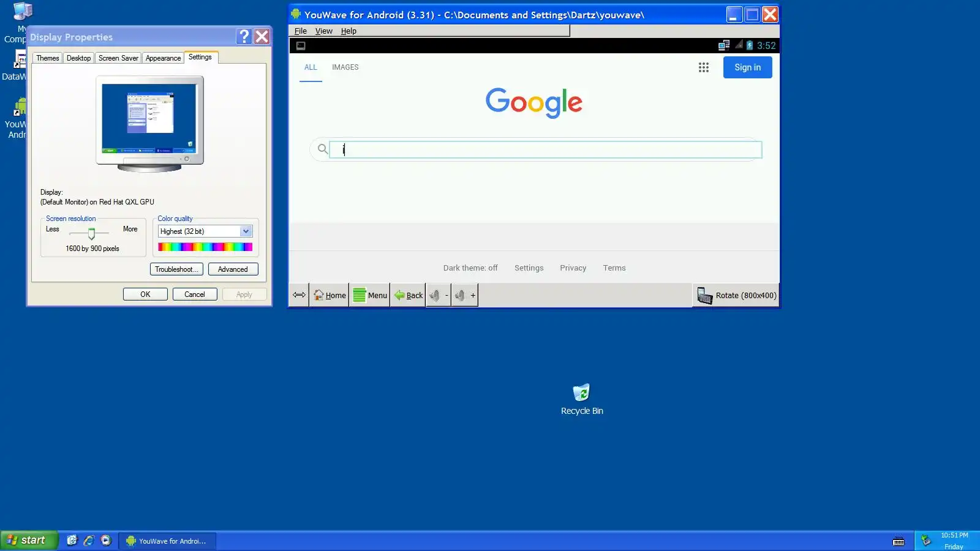Open the Terms link on Google footer
This screenshot has height=551, width=980.
tap(614, 268)
